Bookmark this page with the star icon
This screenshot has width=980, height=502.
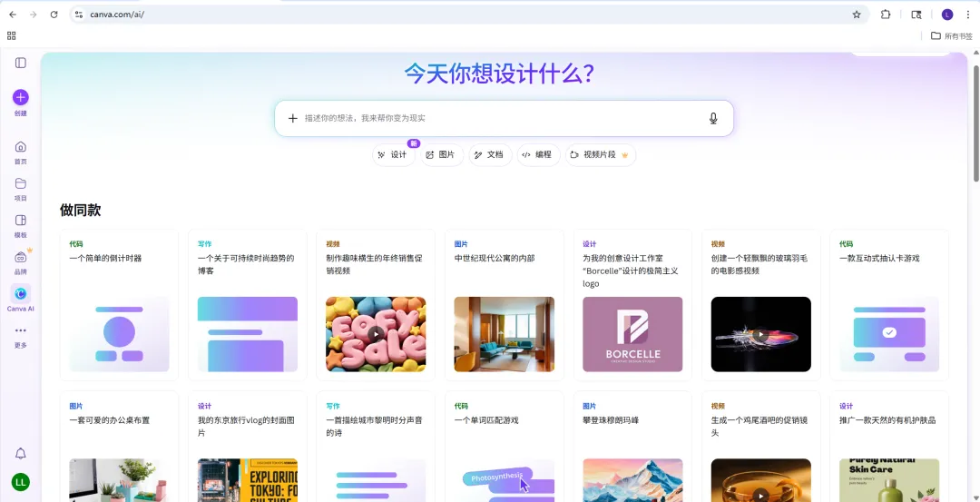click(x=857, y=15)
